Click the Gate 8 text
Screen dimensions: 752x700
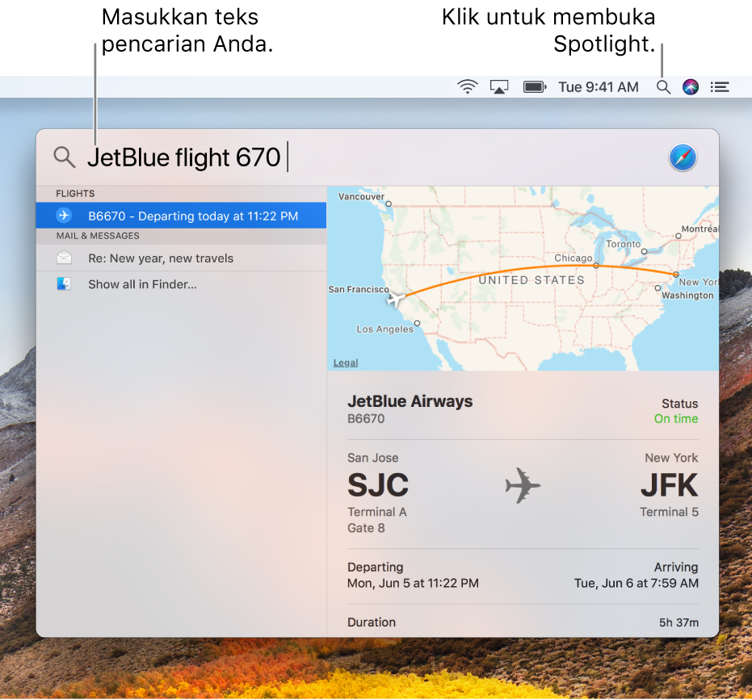coord(366,528)
